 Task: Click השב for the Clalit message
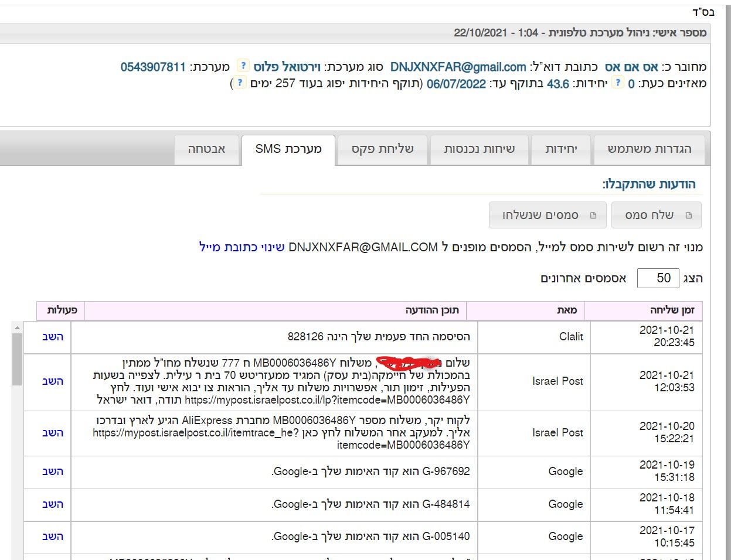[53, 337]
